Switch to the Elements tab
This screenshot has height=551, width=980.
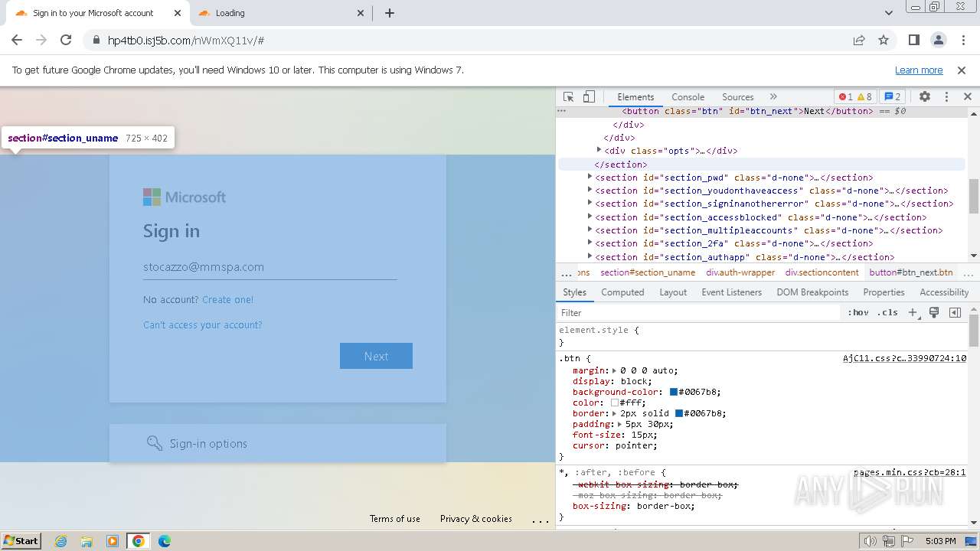635,96
